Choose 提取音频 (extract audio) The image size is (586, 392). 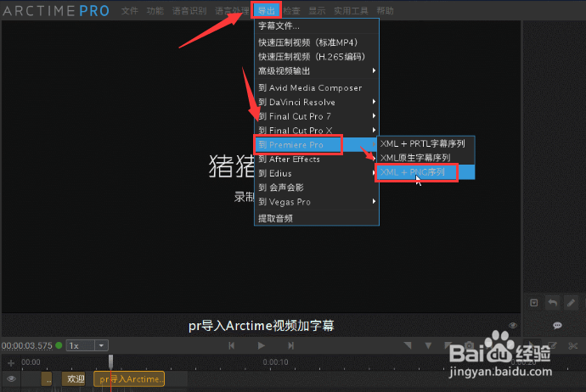pos(317,218)
